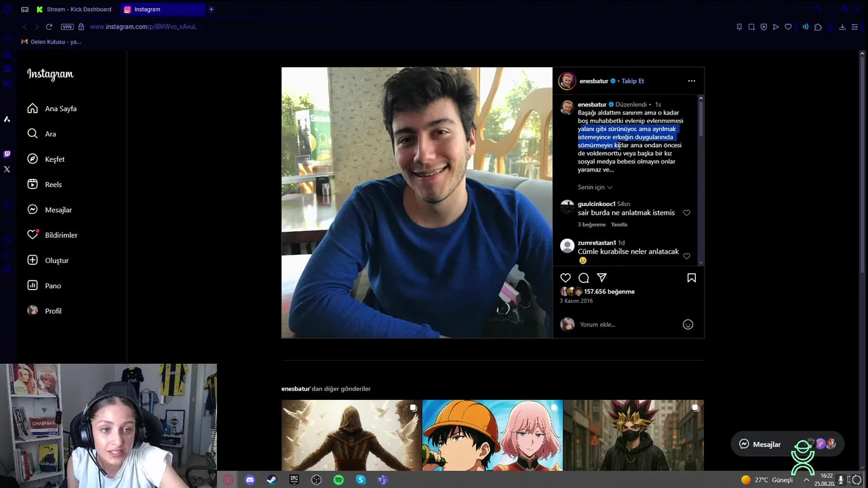The image size is (868, 488).
Task: Open the anime hard-hat characters post thumbnail
Action: (x=492, y=435)
